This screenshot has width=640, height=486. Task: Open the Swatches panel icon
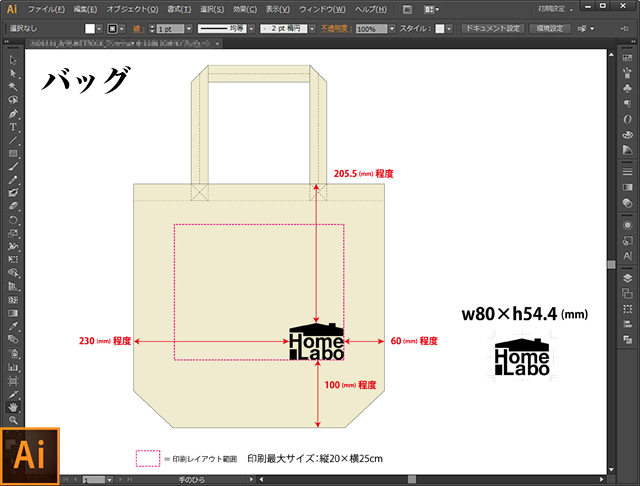click(x=627, y=58)
